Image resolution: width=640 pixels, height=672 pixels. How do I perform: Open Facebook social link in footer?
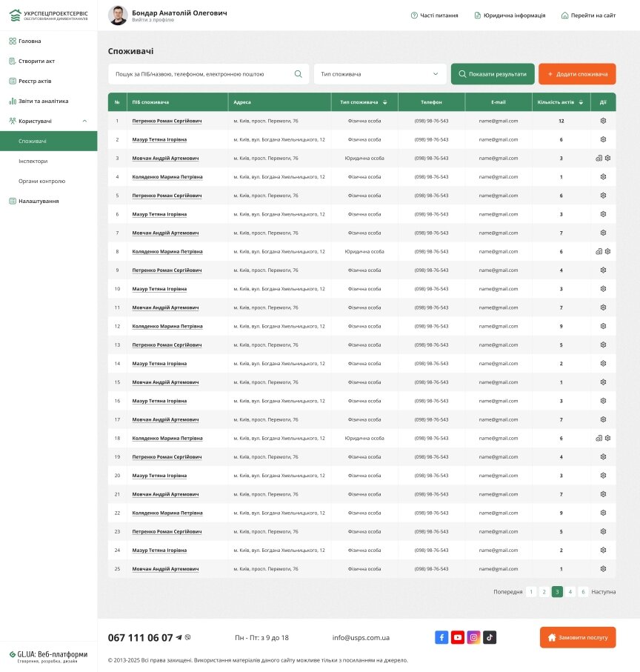441,637
